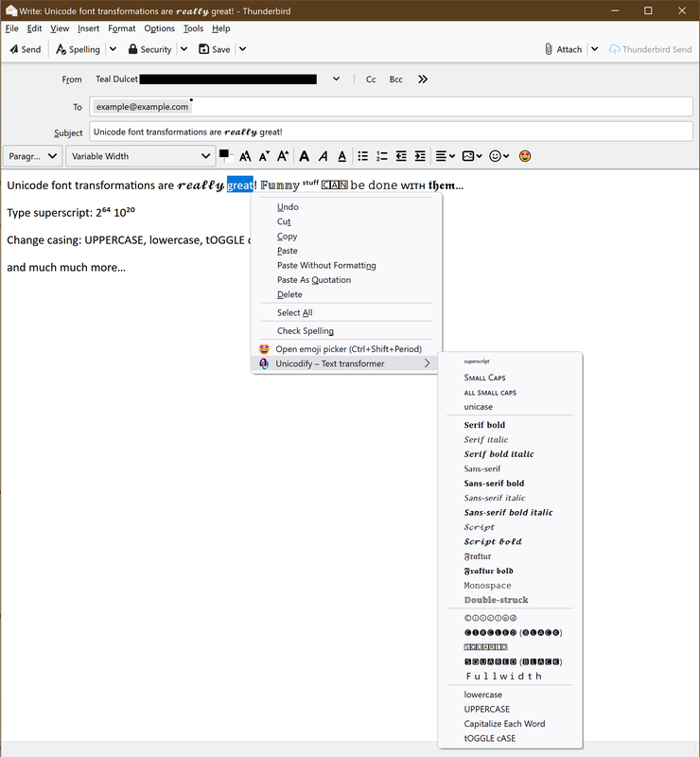700x757 pixels.
Task: Select Sans-serif italic transformation
Action: [x=510, y=498]
